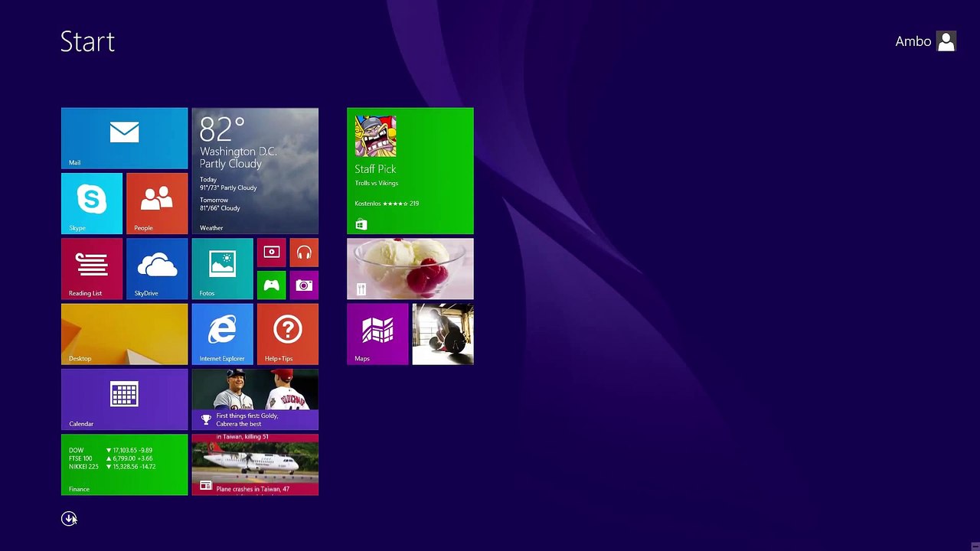Show all apps with the down arrow

pyautogui.click(x=69, y=519)
